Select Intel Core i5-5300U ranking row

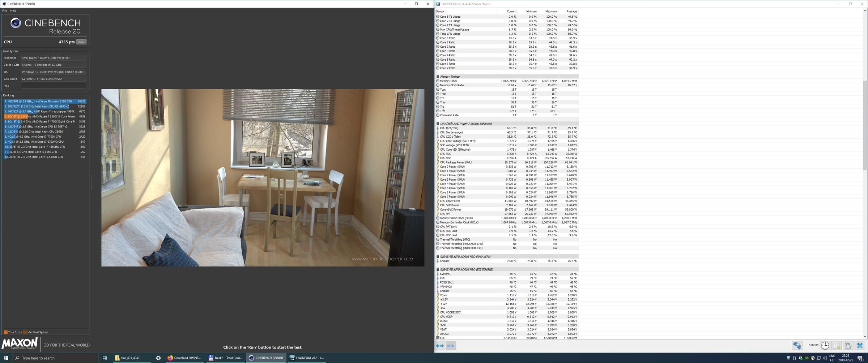tap(45, 157)
